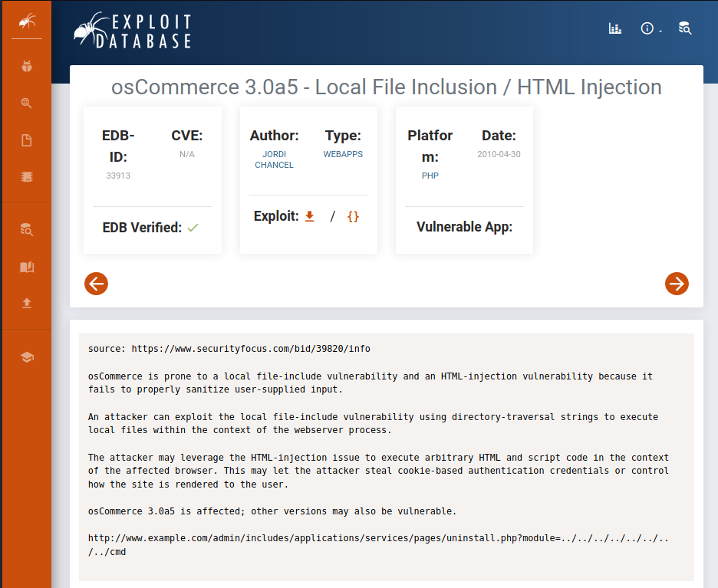This screenshot has width=718, height=588.
Task: Open Exploits section via bug icon
Action: coord(27,67)
